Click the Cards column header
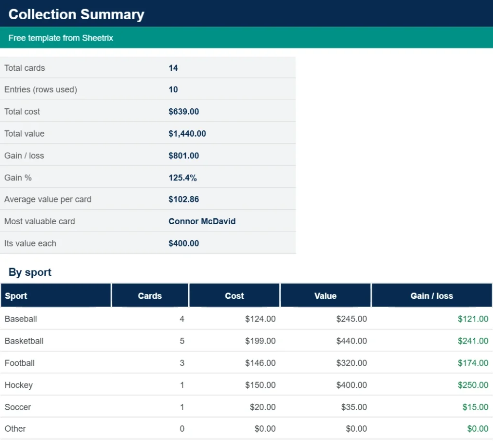 click(150, 295)
